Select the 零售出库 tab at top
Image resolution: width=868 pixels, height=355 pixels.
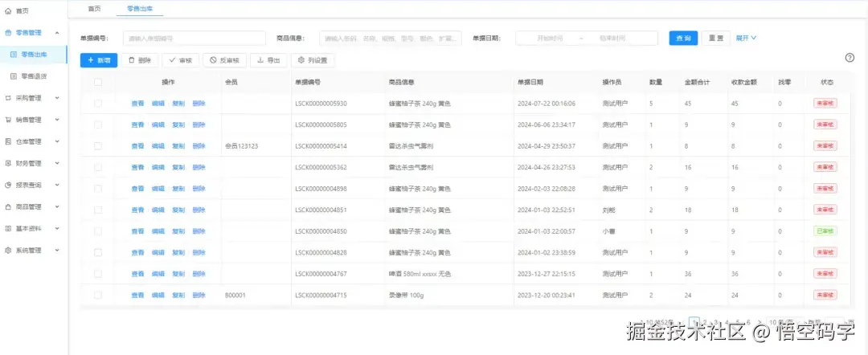point(140,8)
